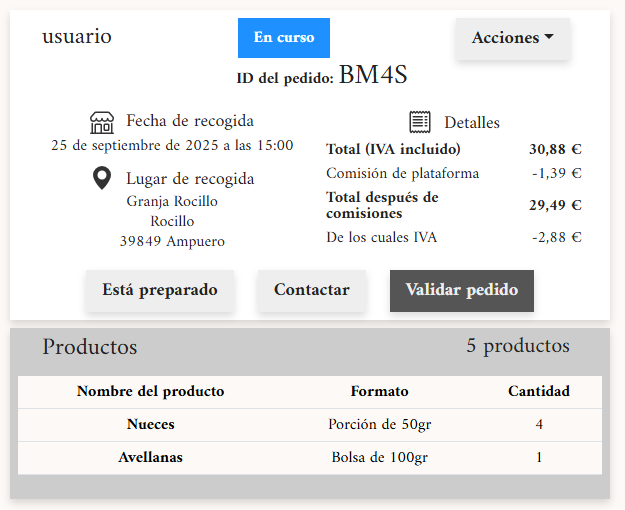Click Granja Rocillo pickup location
Viewport: 625px width, 510px height.
[x=172, y=201]
